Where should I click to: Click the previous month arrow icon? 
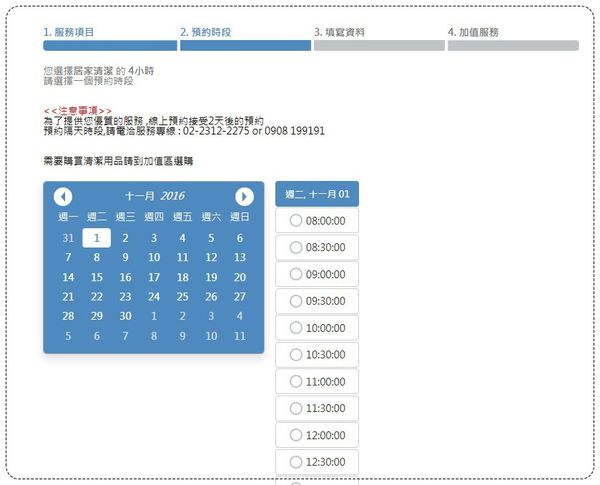coord(63,196)
